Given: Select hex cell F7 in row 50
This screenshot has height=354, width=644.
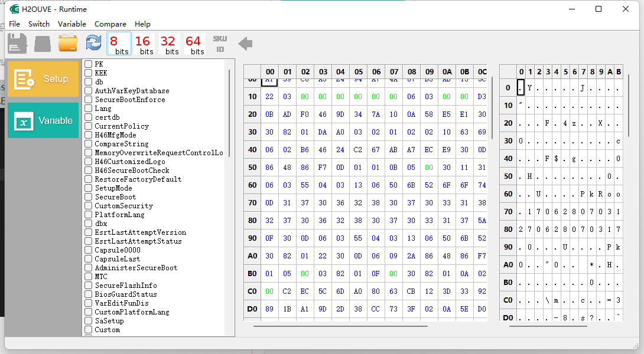Looking at the screenshot, I should point(323,168).
